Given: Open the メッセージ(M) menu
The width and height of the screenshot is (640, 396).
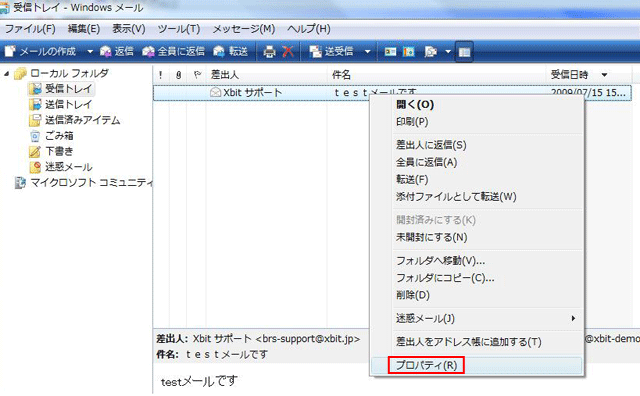Looking at the screenshot, I should (x=244, y=29).
